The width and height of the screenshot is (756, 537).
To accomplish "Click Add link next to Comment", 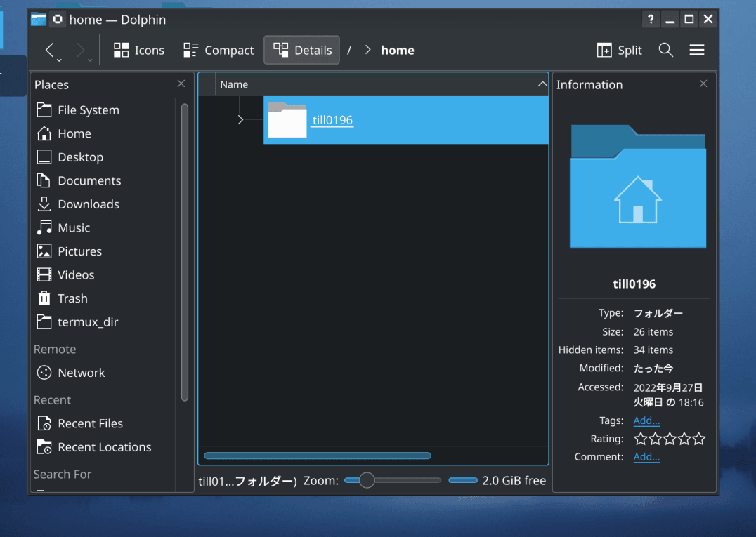I will click(646, 457).
